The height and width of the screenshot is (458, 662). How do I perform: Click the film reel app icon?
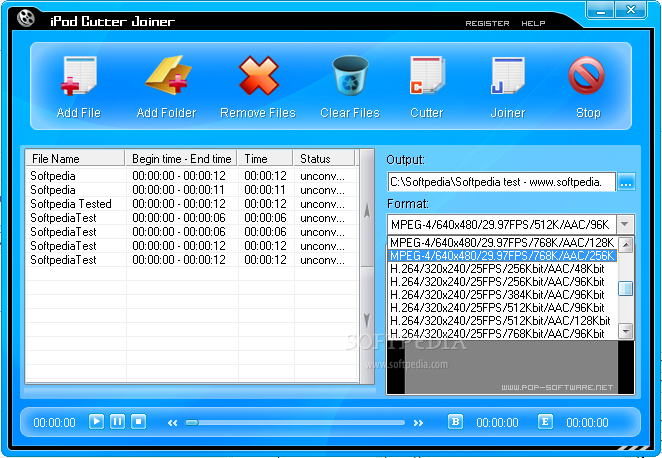coord(26,18)
